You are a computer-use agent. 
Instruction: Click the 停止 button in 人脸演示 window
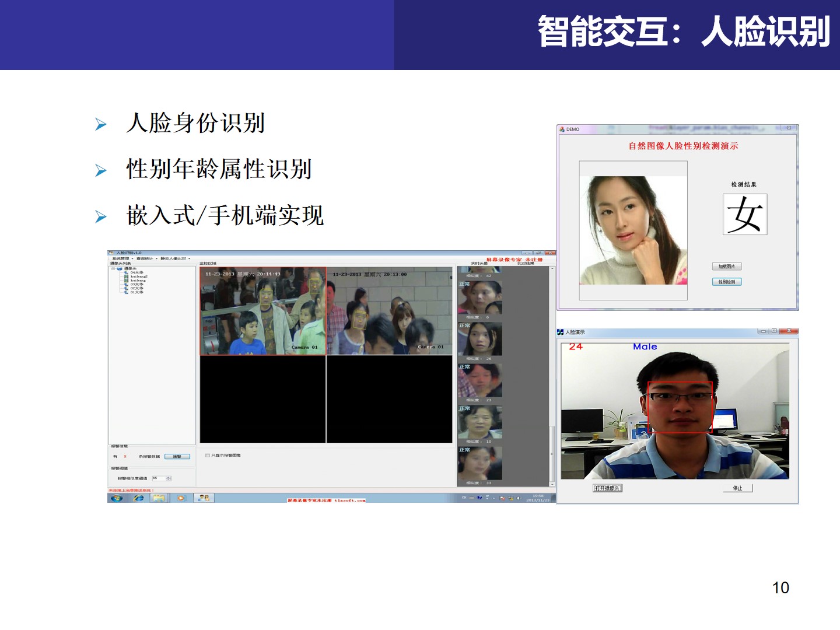(738, 488)
